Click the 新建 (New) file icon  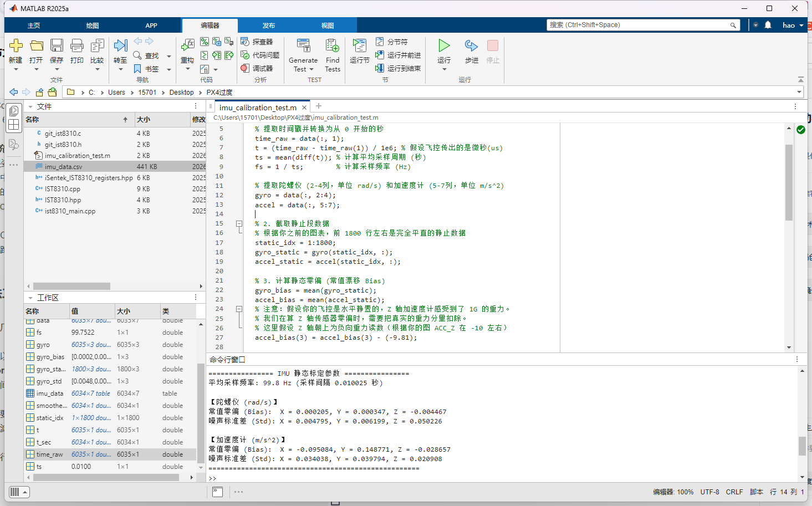pos(16,45)
